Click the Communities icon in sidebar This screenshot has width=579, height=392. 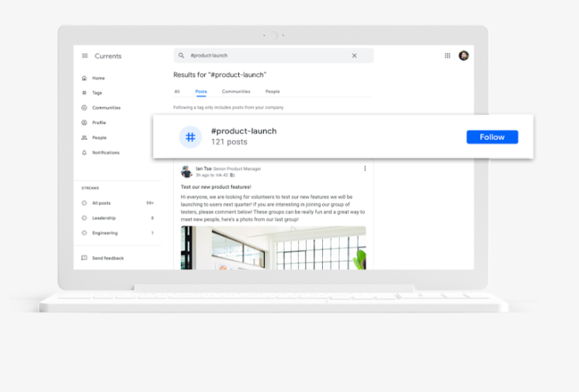pos(84,108)
